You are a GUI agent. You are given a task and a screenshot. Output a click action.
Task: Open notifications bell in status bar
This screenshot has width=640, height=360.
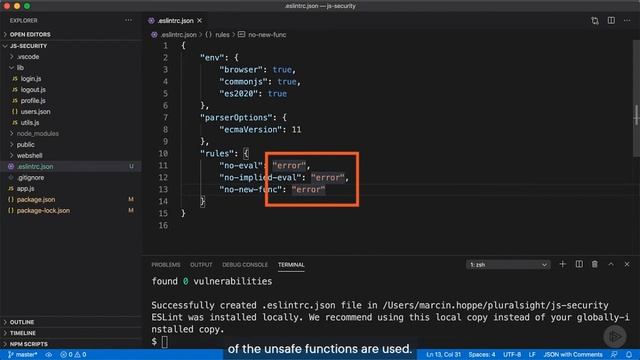[629, 355]
